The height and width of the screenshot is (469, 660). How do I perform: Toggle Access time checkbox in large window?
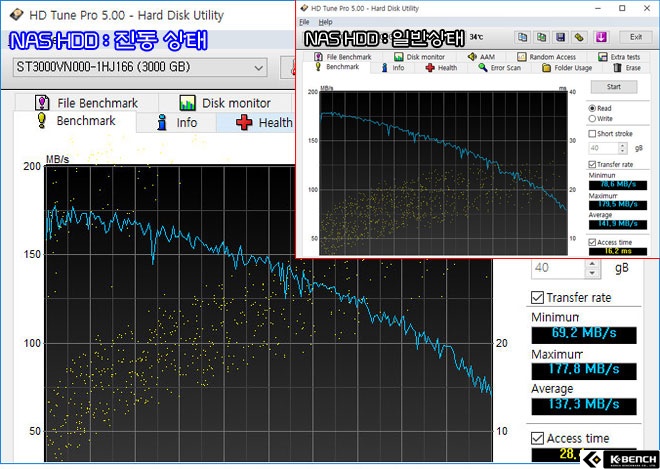pos(537,438)
